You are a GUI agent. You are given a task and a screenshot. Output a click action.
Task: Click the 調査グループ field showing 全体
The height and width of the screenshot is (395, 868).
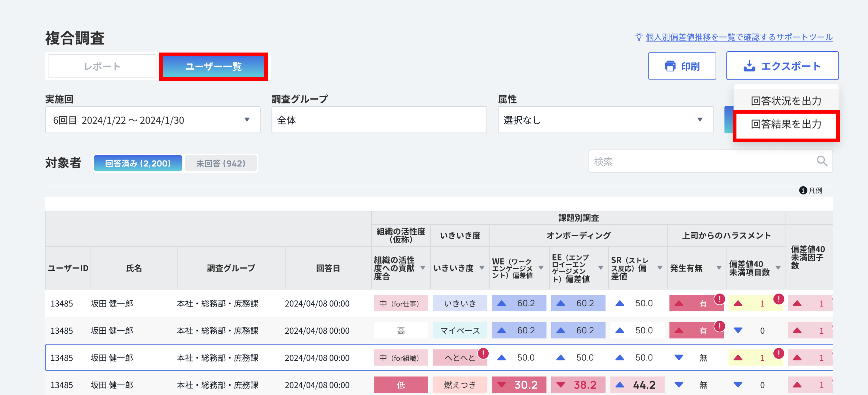click(379, 120)
